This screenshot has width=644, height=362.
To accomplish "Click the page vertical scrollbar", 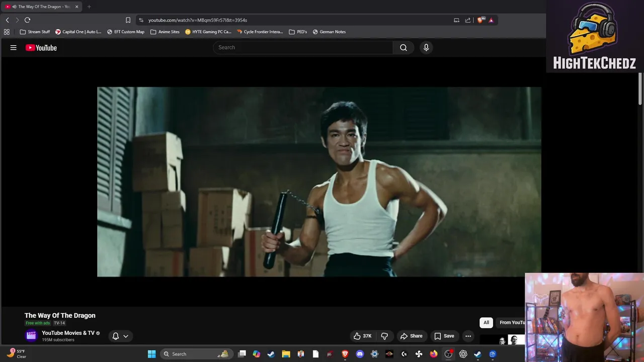I will 640,88.
